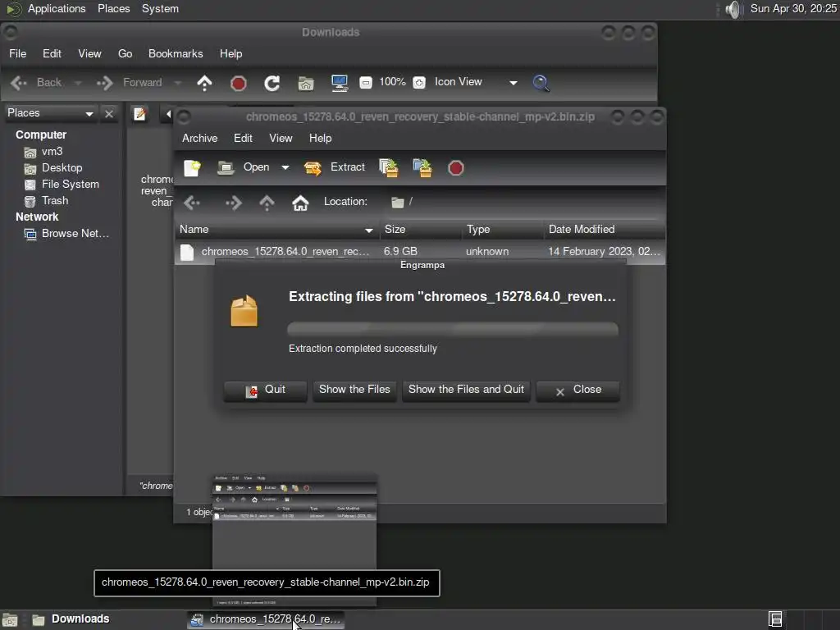The height and width of the screenshot is (630, 840).
Task: Open the Edit menu in Downloads window
Action: click(x=52, y=53)
